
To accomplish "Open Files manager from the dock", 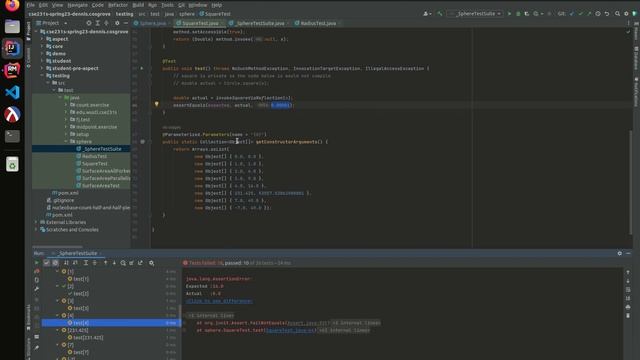I will pyautogui.click(x=12, y=26).
